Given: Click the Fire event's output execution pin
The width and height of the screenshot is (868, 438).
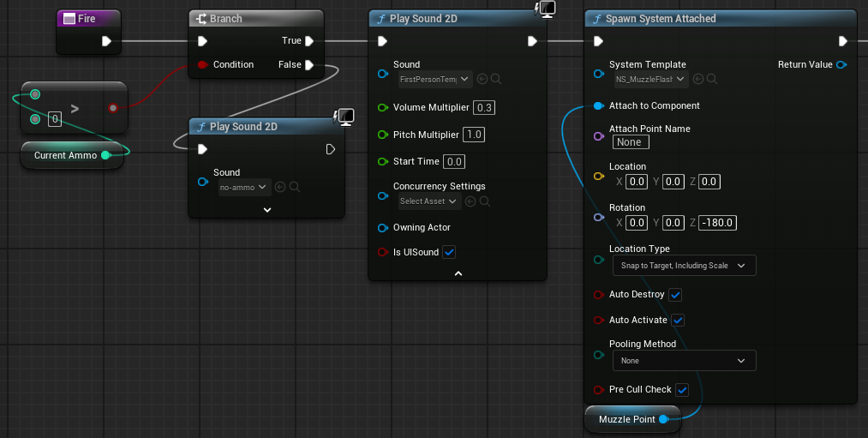Looking at the screenshot, I should tap(107, 41).
